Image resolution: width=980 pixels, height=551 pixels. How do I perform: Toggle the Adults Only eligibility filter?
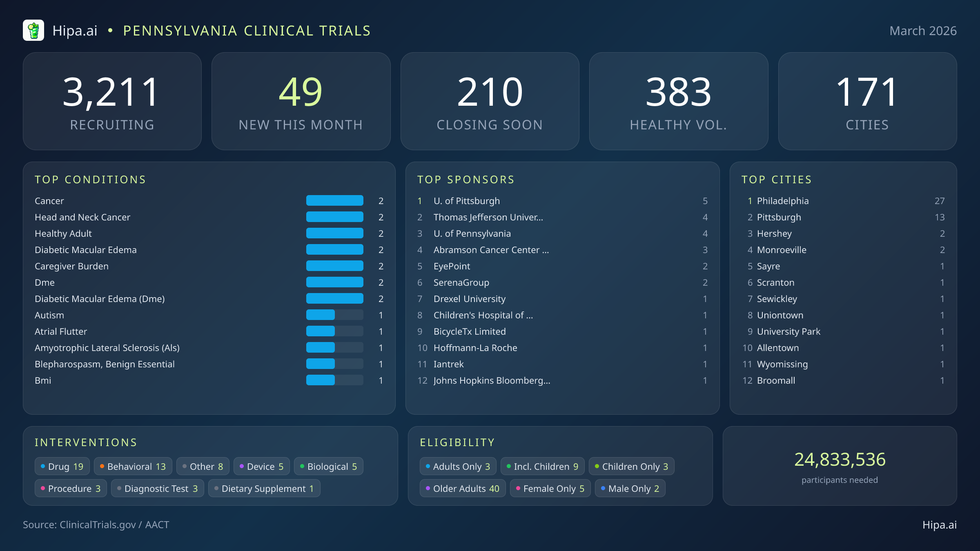[458, 466]
